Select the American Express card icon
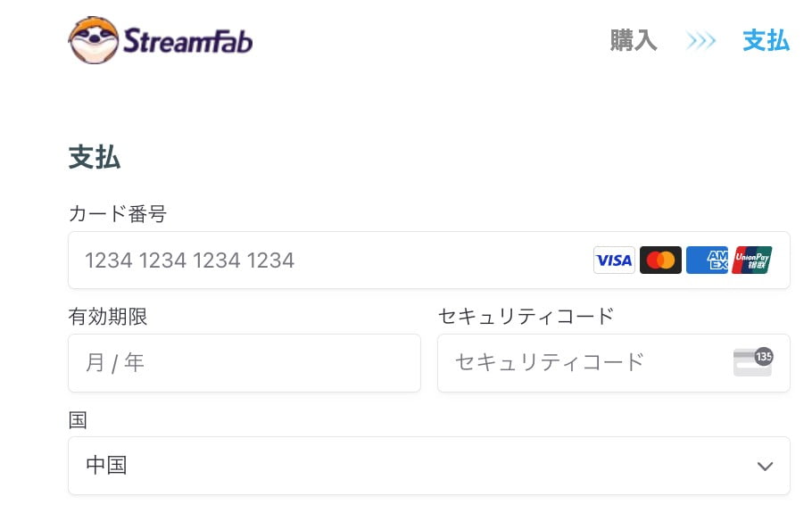The width and height of the screenshot is (812, 521). click(x=707, y=260)
